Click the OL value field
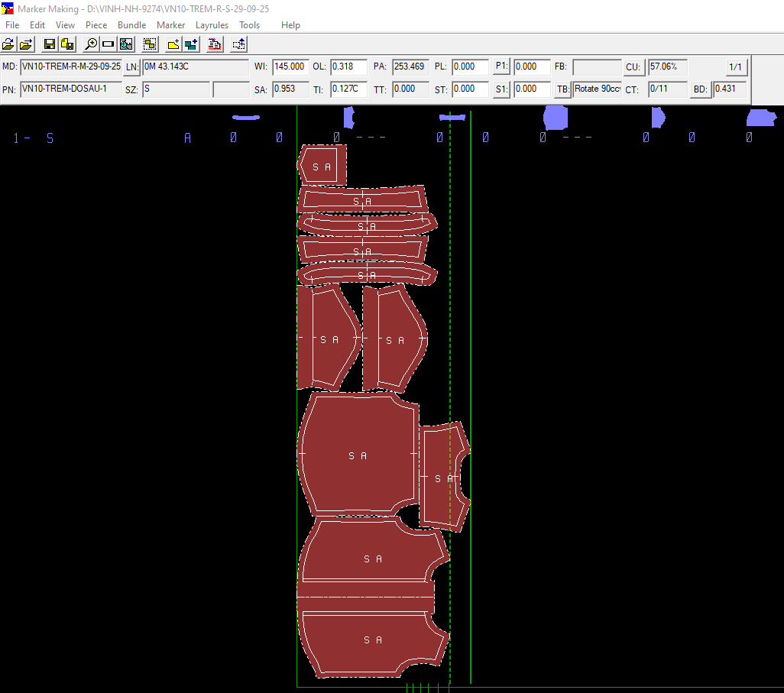 [348, 67]
